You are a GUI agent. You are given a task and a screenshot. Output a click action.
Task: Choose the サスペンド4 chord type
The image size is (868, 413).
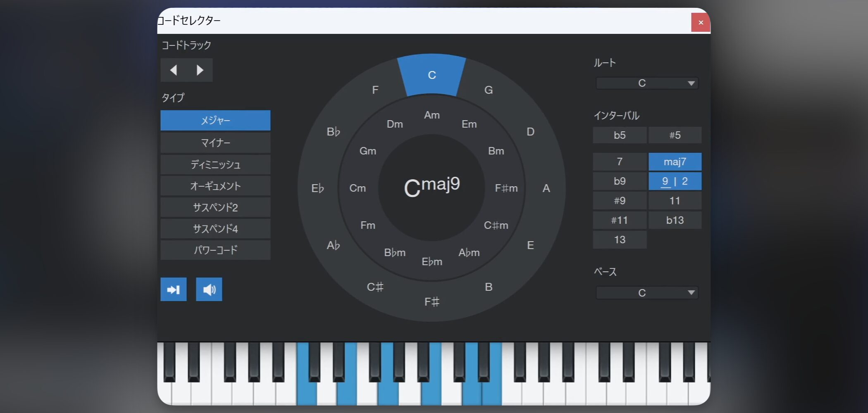pos(215,229)
